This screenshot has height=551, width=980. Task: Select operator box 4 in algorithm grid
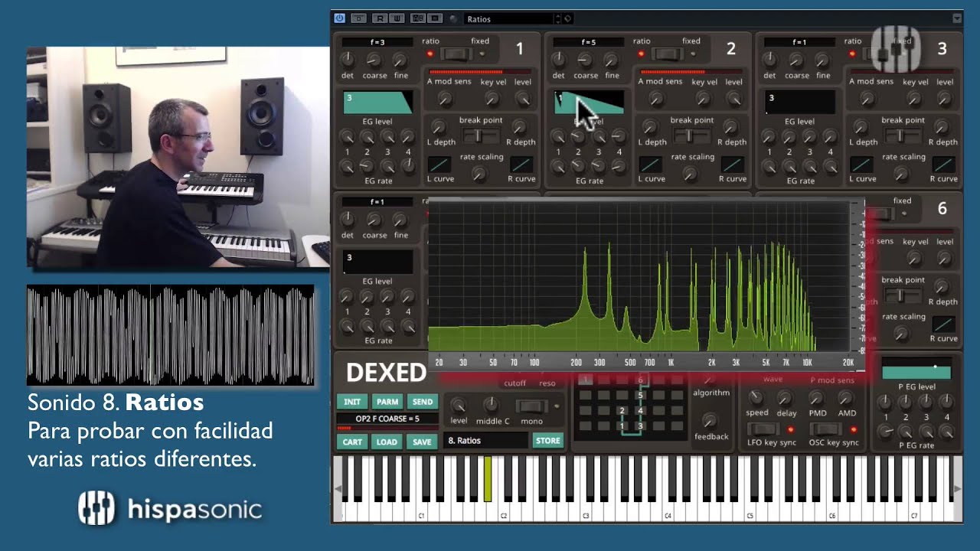(641, 411)
